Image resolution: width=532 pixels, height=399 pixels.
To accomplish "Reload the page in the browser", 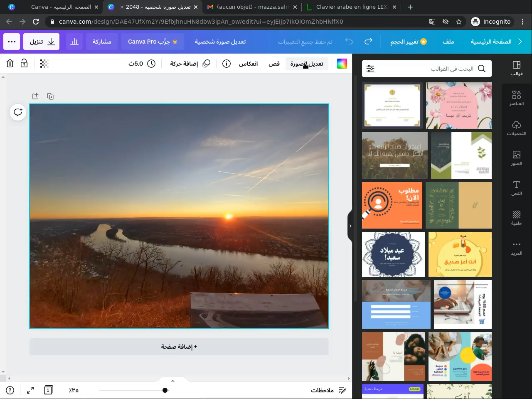I will [x=36, y=22].
